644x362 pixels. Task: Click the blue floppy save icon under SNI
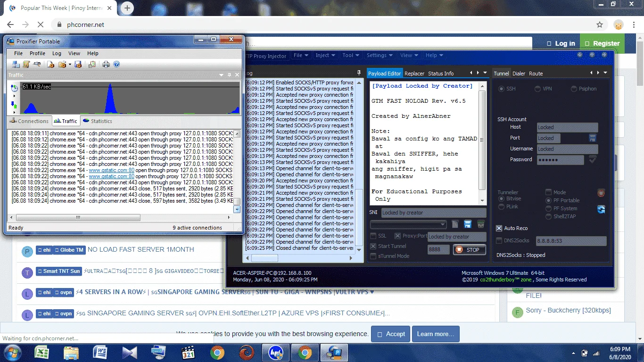pos(468,224)
